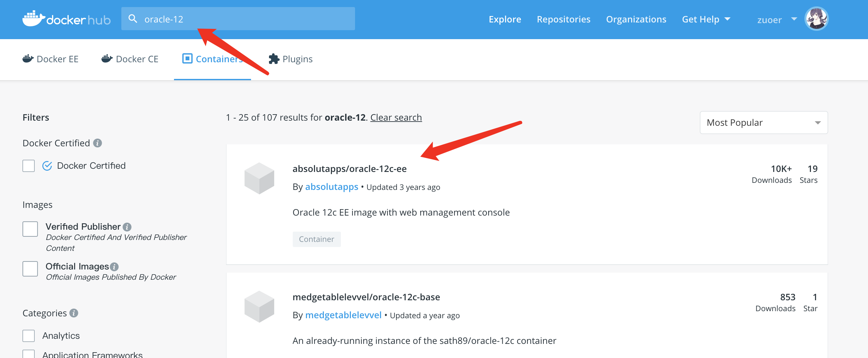The image size is (868, 358).
Task: Click the search magnifier icon
Action: pos(133,19)
